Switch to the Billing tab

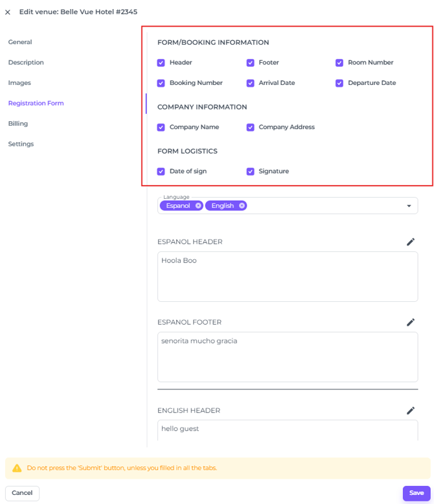point(18,124)
